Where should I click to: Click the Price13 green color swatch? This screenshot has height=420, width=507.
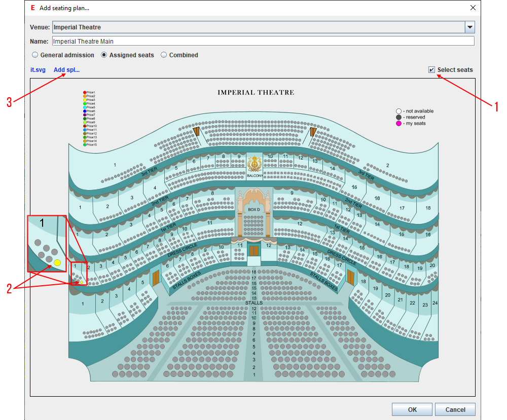click(85, 137)
